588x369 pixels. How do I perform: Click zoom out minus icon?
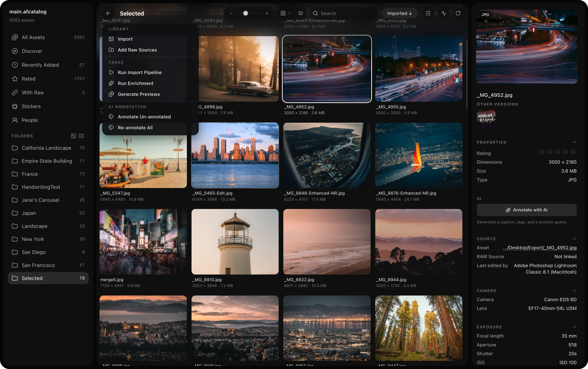coord(231,13)
